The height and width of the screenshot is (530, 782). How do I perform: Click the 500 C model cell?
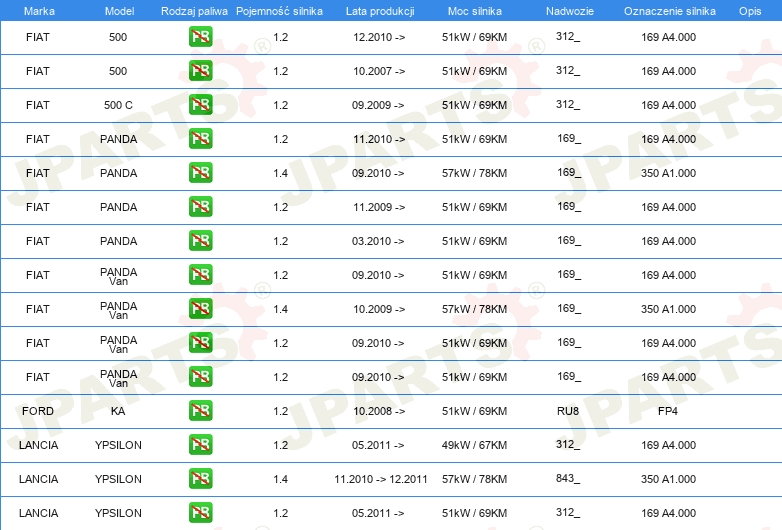(118, 105)
